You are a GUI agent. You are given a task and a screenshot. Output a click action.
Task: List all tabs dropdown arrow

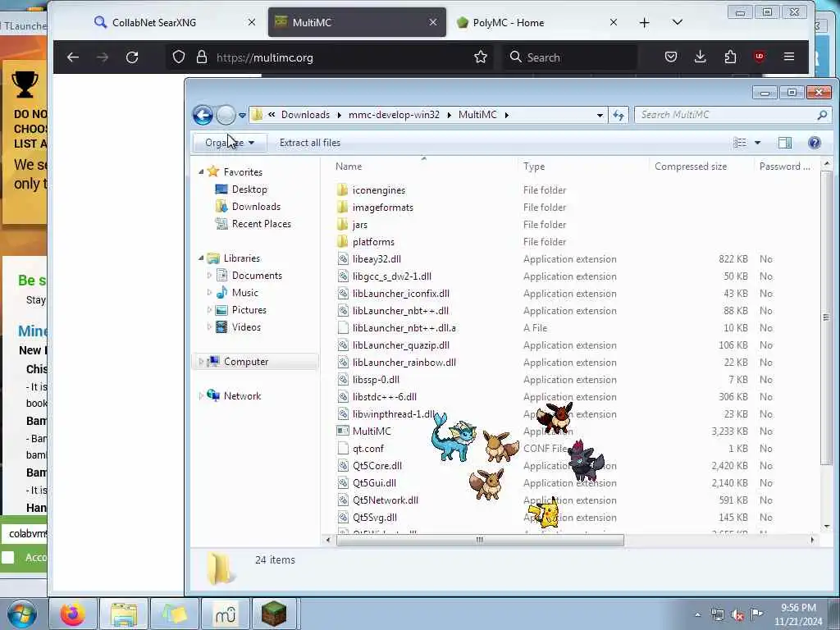[x=677, y=22]
